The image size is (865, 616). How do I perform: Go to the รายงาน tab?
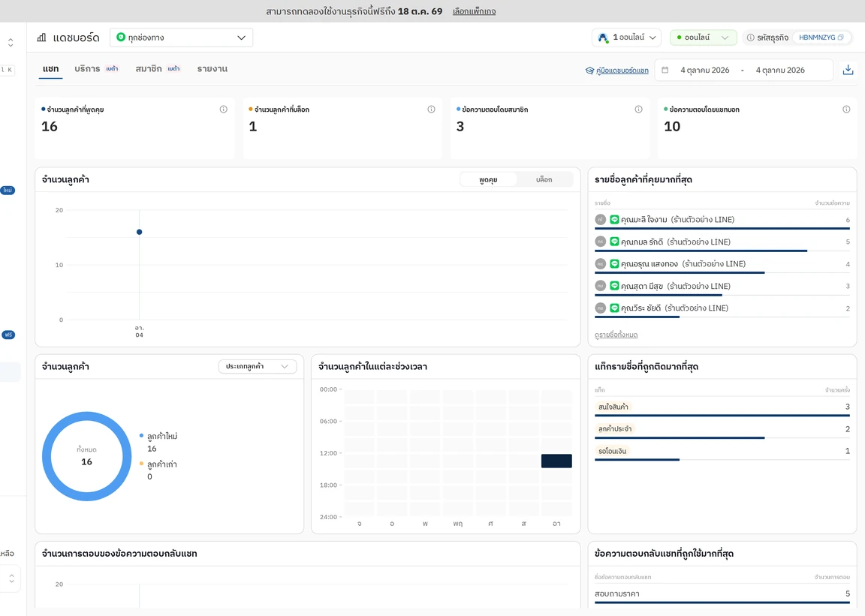click(212, 69)
